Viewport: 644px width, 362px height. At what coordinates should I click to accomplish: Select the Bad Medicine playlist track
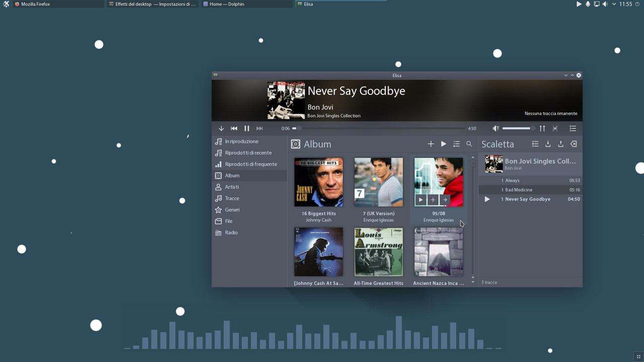click(x=530, y=190)
